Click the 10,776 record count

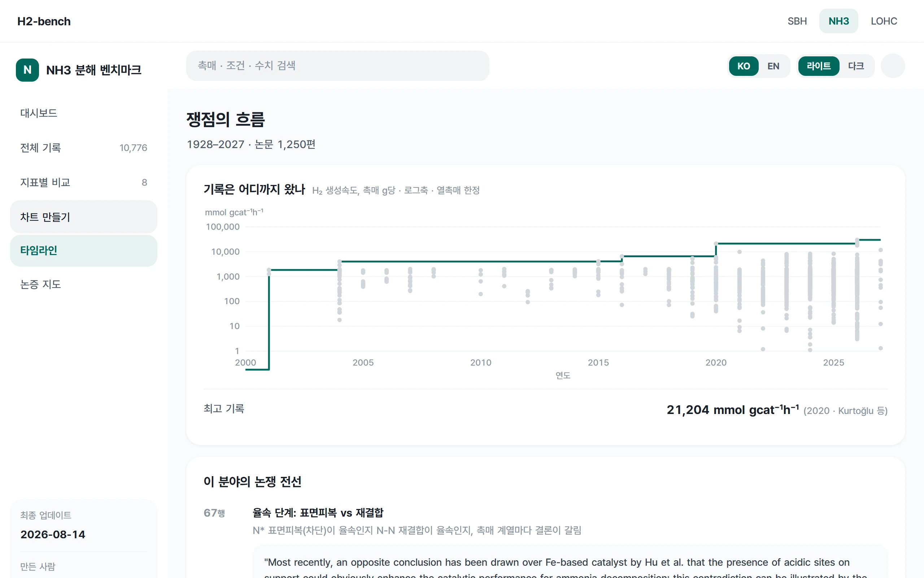tap(133, 148)
